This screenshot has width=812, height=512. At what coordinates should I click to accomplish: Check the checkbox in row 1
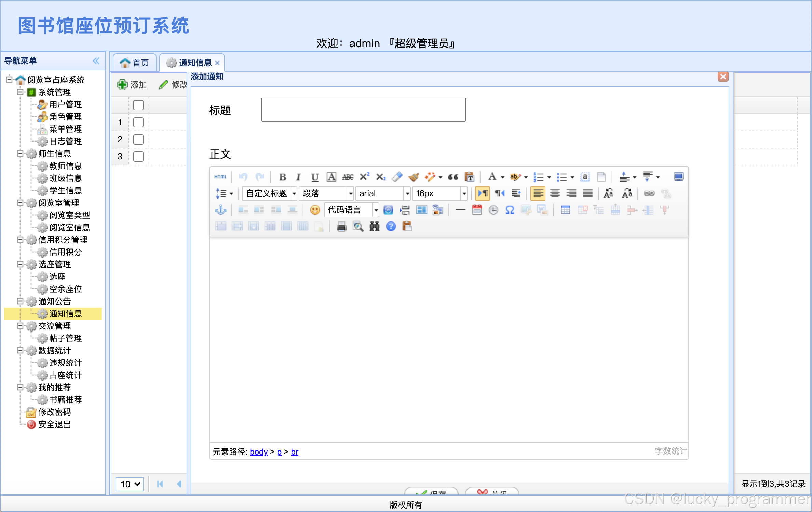[x=138, y=122]
